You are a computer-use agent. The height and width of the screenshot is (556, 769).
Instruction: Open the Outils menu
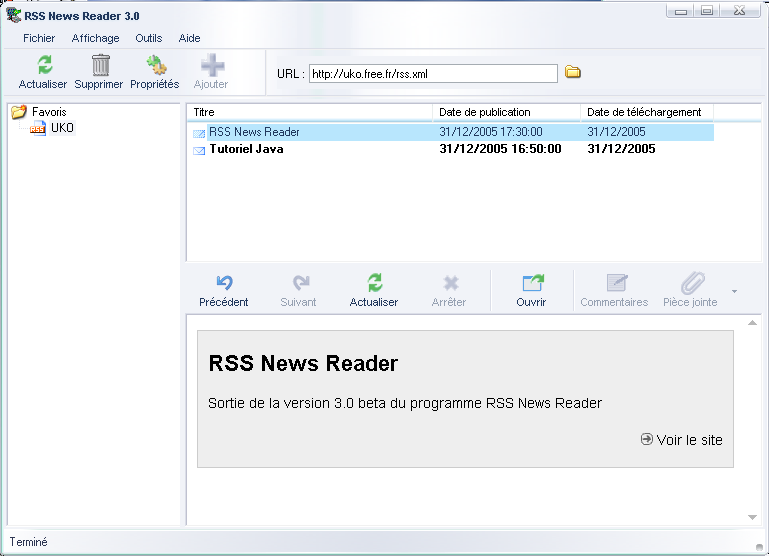(x=149, y=38)
